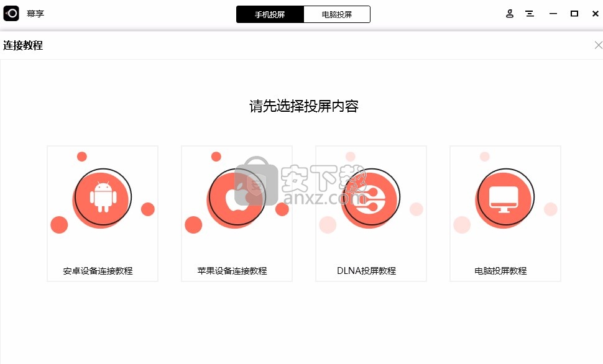Close the 幕享 application window
This screenshot has width=603, height=364.
(x=596, y=14)
